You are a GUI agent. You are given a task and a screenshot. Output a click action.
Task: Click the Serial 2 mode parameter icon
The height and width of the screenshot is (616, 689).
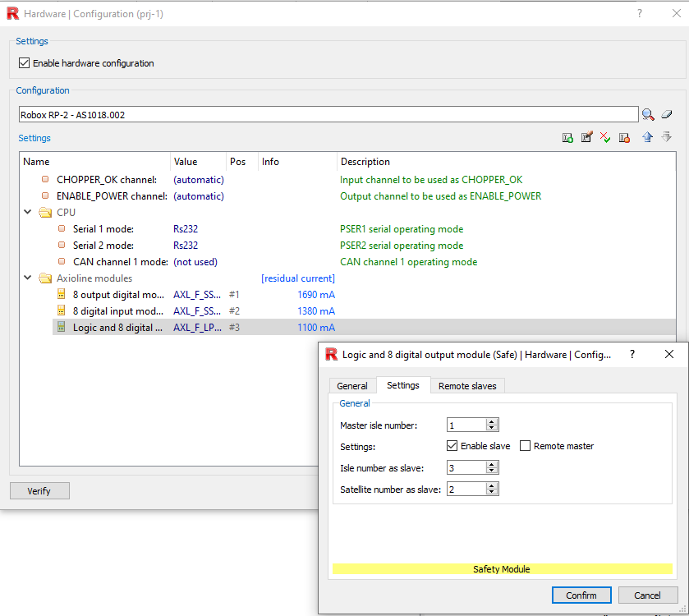pyautogui.click(x=62, y=245)
